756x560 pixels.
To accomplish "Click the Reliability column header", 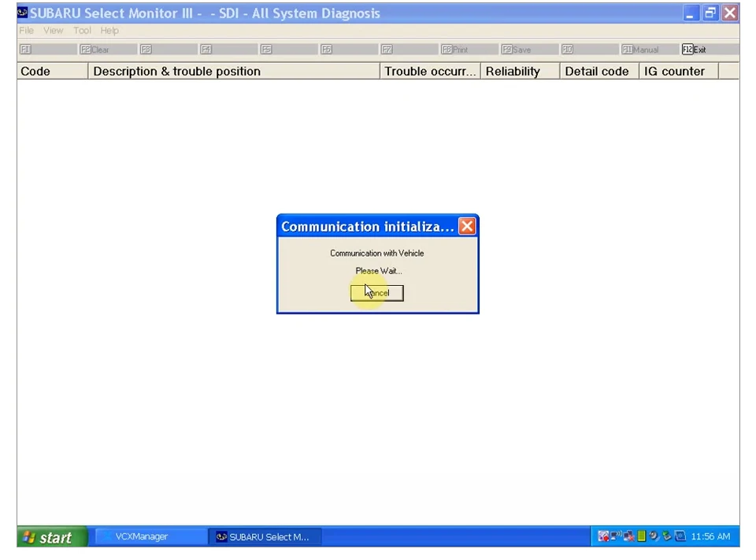I will (521, 72).
